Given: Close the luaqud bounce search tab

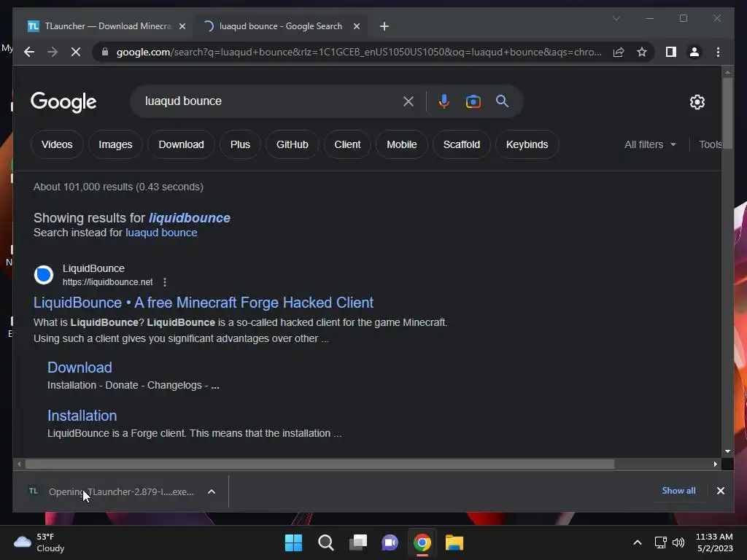Looking at the screenshot, I should (x=356, y=26).
